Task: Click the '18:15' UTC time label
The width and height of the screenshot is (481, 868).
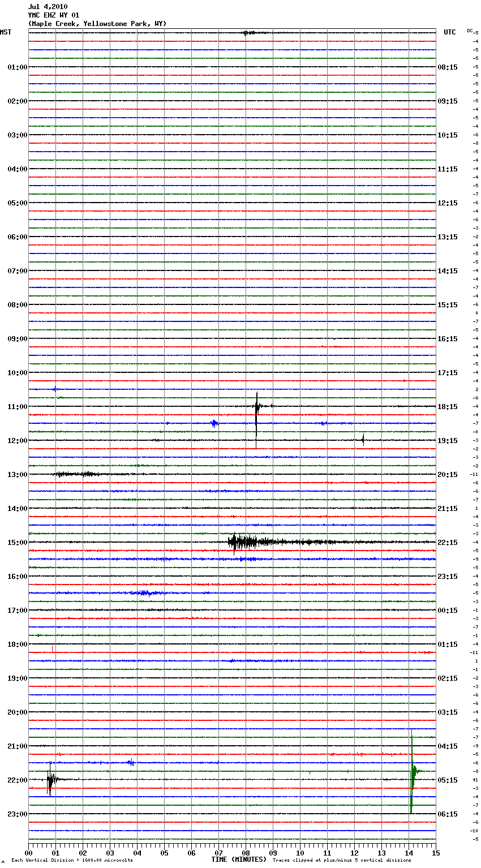Action: (x=448, y=407)
